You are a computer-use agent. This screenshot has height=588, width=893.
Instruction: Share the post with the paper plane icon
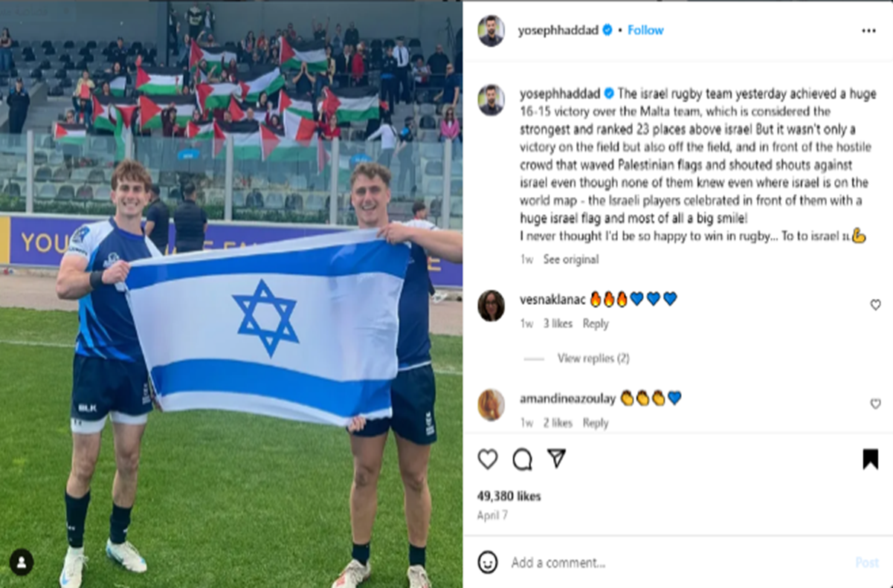556,459
